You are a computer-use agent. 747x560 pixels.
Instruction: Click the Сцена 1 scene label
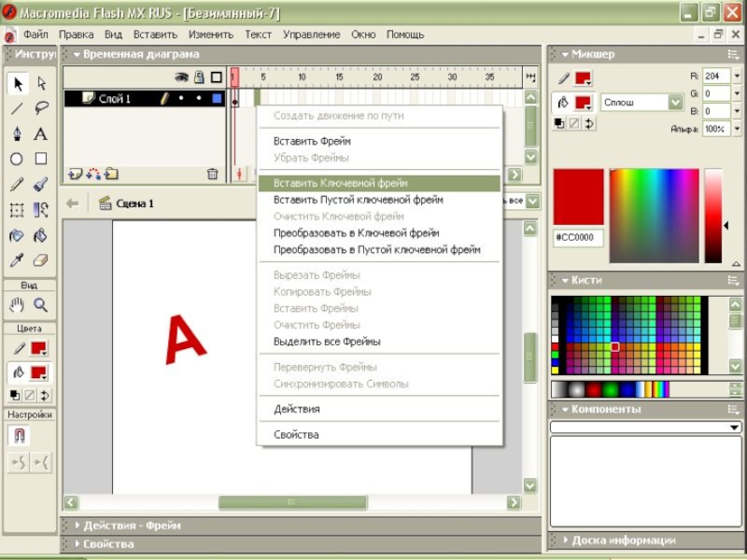click(x=134, y=203)
